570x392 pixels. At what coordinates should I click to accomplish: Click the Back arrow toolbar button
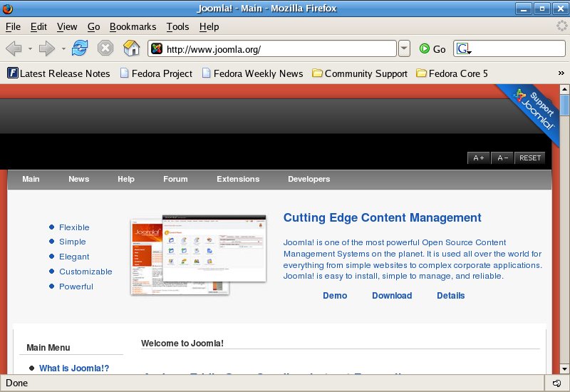pyautogui.click(x=14, y=48)
